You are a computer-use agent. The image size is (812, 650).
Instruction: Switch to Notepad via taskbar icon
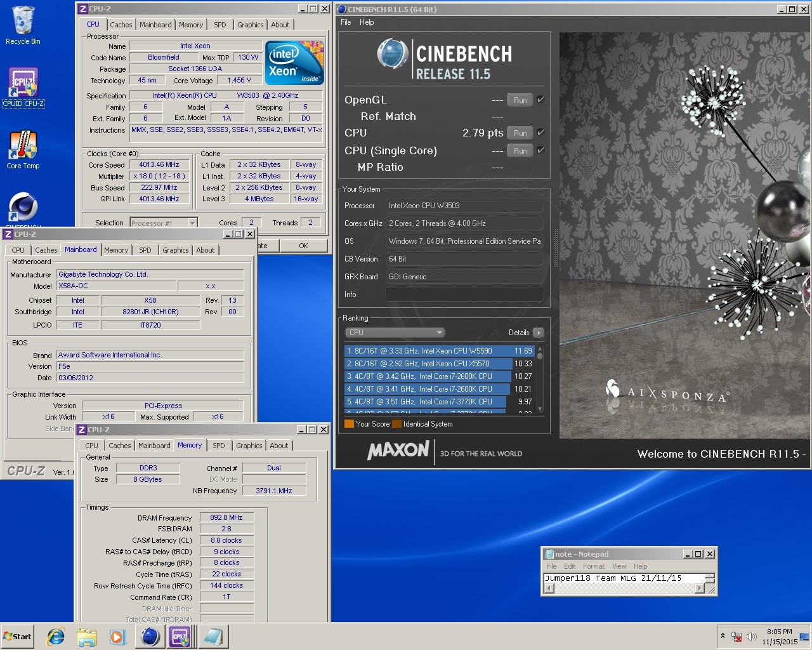pyautogui.click(x=213, y=637)
